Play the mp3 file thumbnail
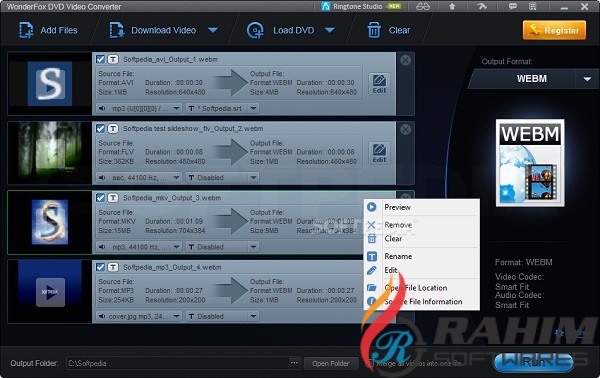The width and height of the screenshot is (600, 378). pos(50,292)
